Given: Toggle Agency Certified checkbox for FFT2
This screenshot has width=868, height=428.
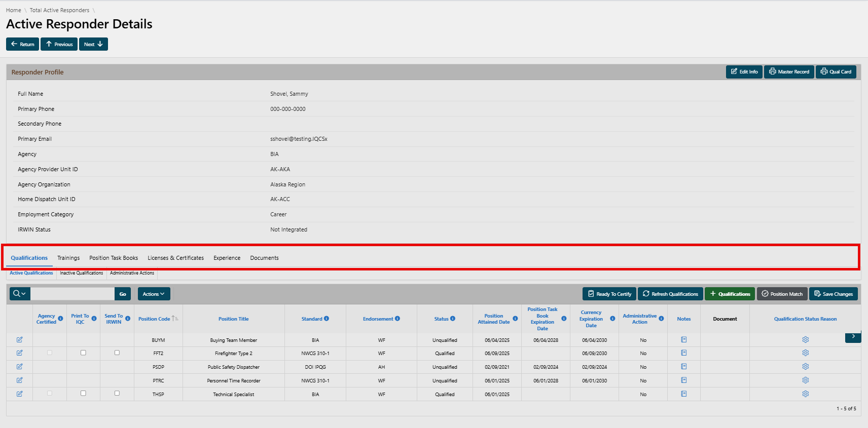Looking at the screenshot, I should click(x=50, y=353).
